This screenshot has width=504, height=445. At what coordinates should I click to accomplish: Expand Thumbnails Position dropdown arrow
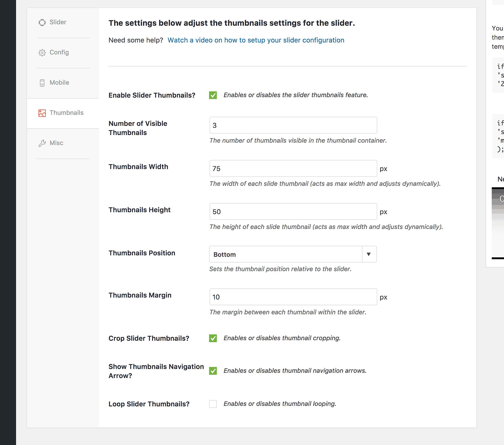click(x=369, y=254)
